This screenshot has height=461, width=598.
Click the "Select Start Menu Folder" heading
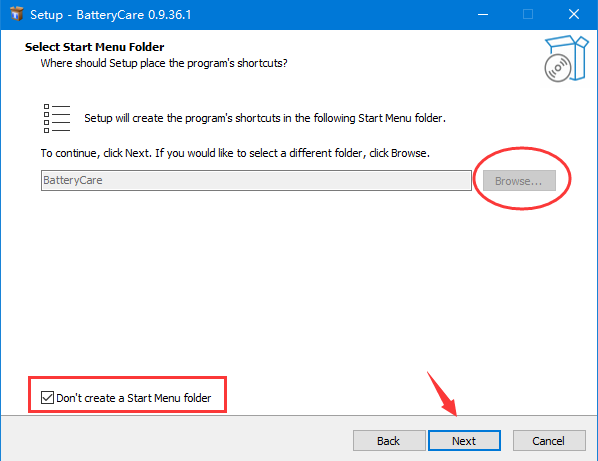click(95, 47)
